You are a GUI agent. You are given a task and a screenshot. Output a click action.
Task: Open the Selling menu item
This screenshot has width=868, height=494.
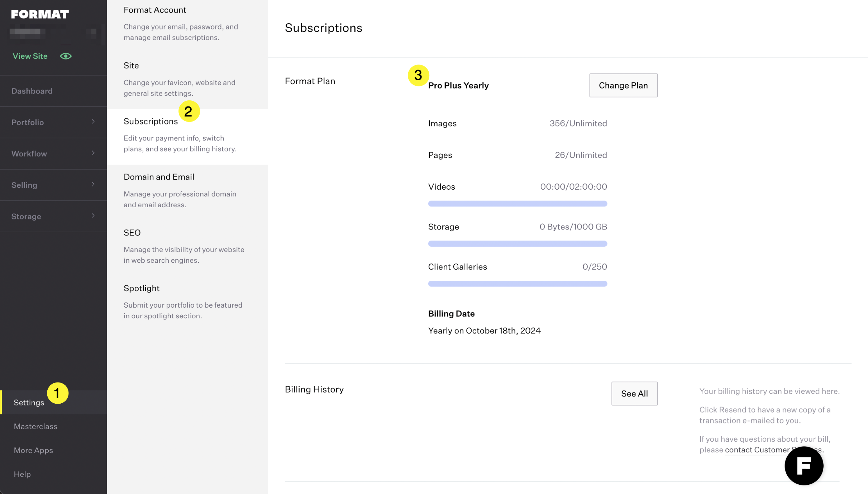53,185
